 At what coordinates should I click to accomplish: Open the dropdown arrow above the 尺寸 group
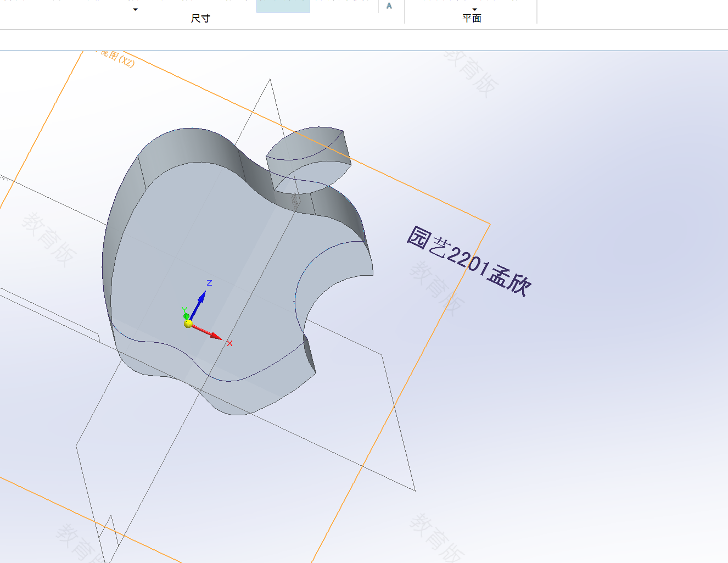pyautogui.click(x=135, y=9)
